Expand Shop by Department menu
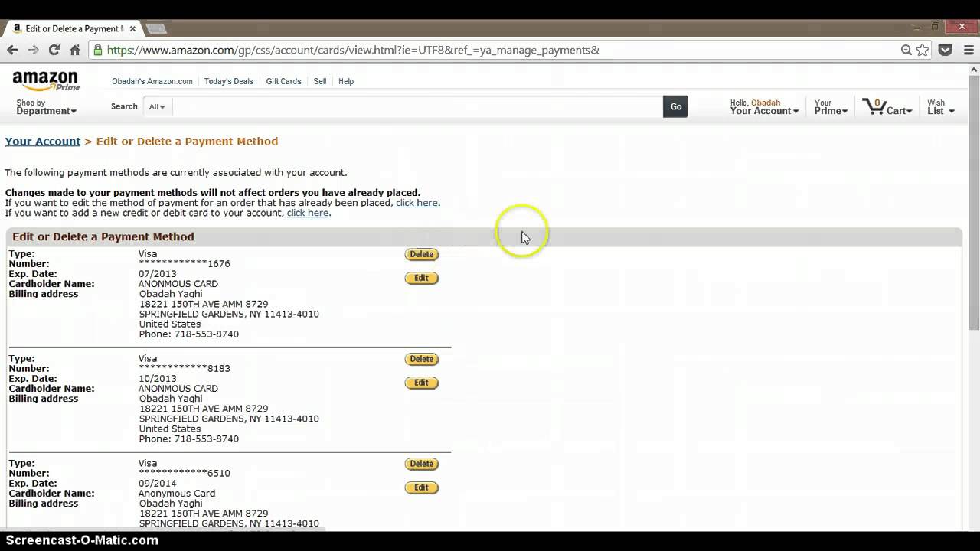The image size is (980, 551). (46, 107)
